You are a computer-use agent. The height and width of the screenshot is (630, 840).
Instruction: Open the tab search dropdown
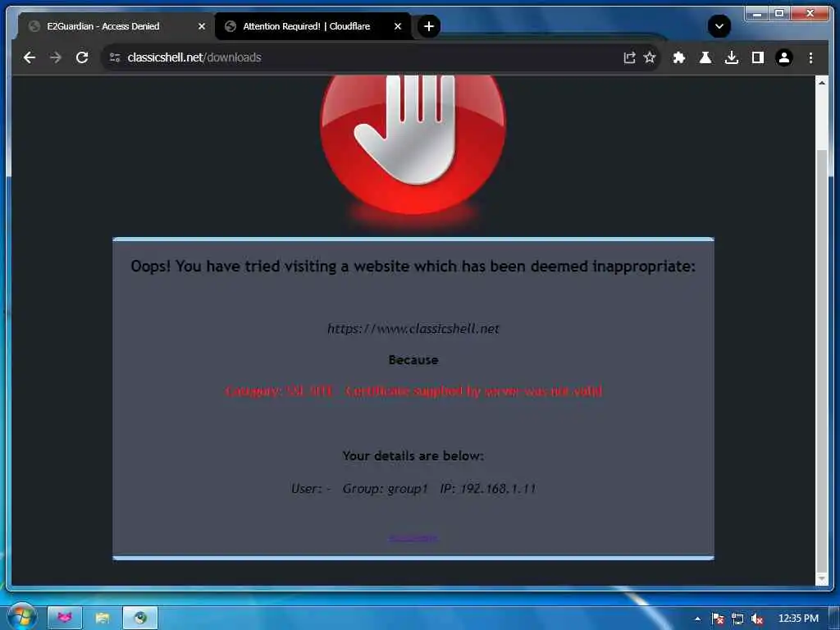point(719,26)
